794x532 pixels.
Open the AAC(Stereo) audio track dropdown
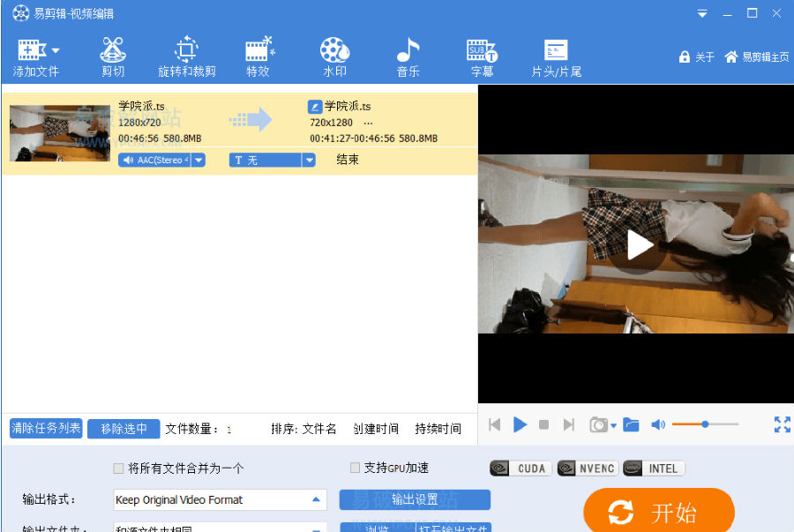point(199,160)
